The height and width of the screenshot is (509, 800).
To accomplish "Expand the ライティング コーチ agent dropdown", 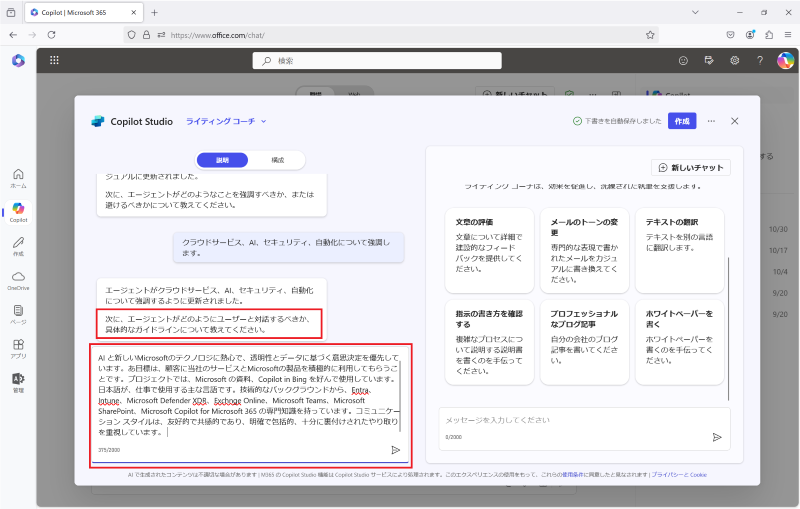I will pos(226,121).
